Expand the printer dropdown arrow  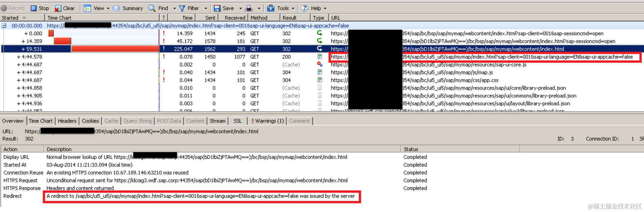(259, 8)
